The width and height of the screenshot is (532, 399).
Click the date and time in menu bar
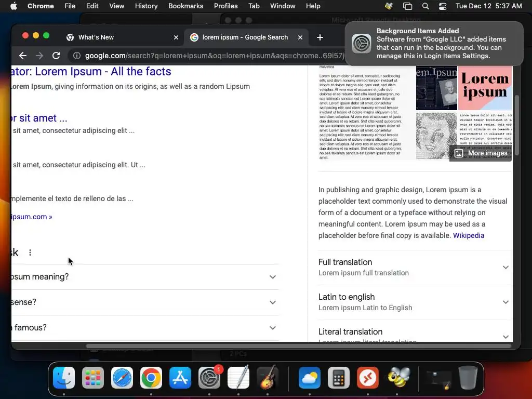coord(488,6)
